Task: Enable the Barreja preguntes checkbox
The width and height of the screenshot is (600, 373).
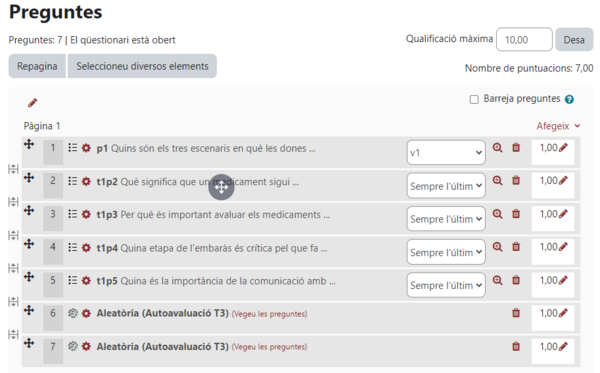Action: (x=474, y=99)
